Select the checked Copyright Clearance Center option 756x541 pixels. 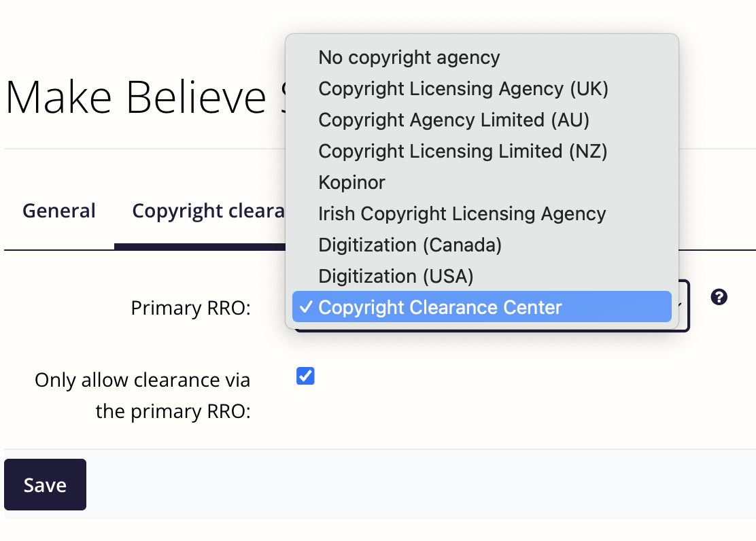tap(481, 307)
